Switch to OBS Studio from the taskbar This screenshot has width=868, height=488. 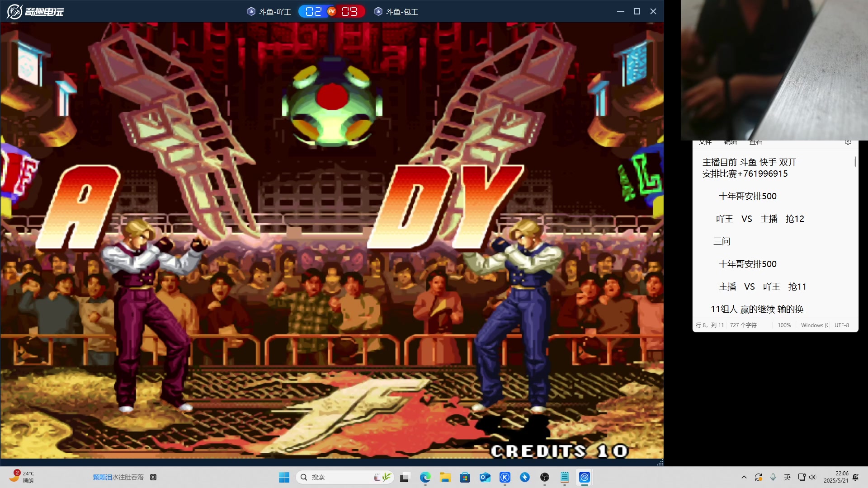click(545, 477)
